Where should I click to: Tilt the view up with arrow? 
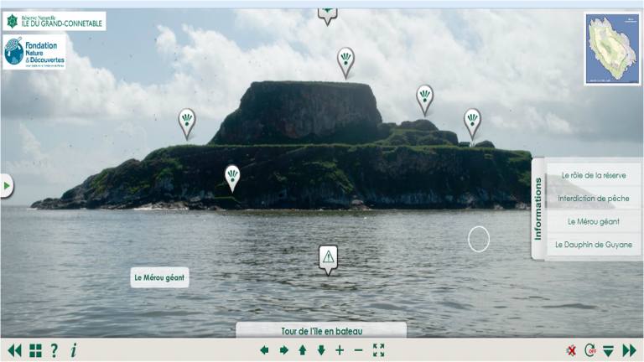pos(303,350)
